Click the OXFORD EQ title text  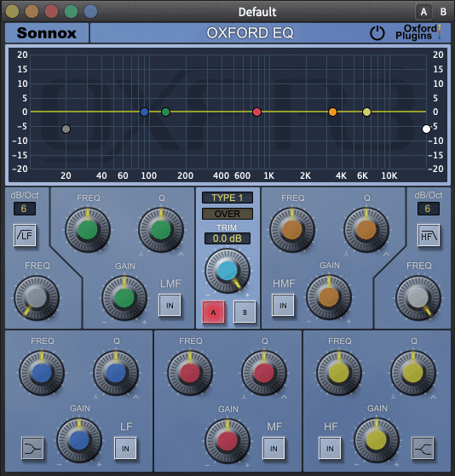coord(250,33)
